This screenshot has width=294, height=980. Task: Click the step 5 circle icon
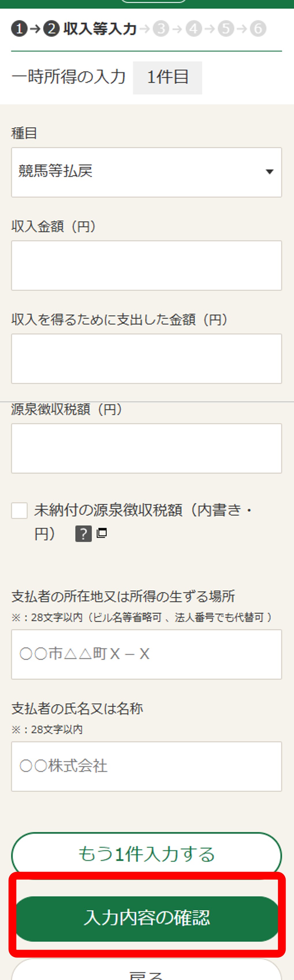pos(226,29)
